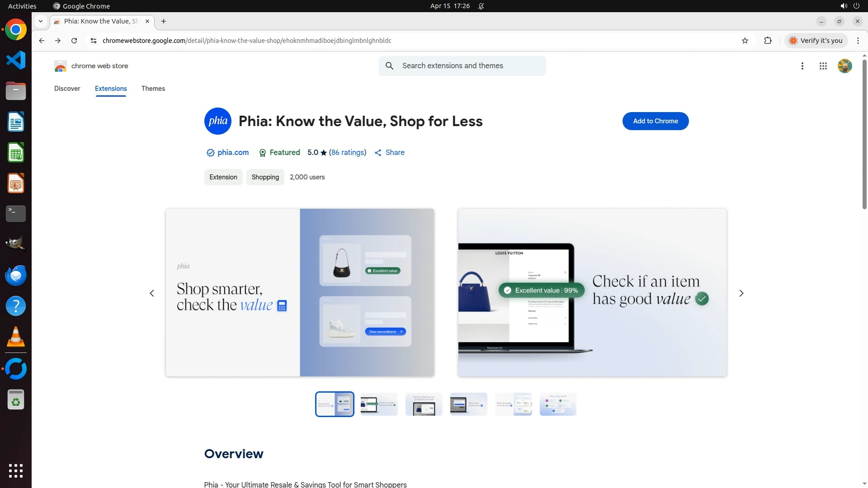
Task: Open the Web Store three-dot menu
Action: (x=802, y=66)
